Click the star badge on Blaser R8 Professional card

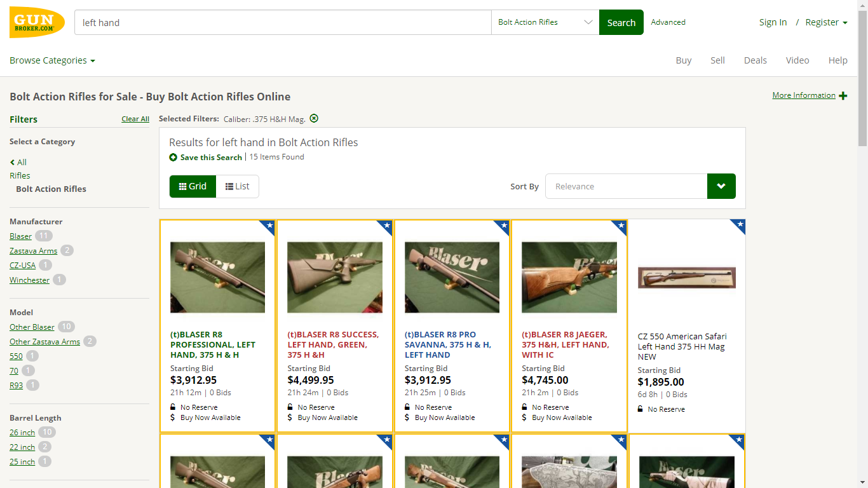coord(269,226)
